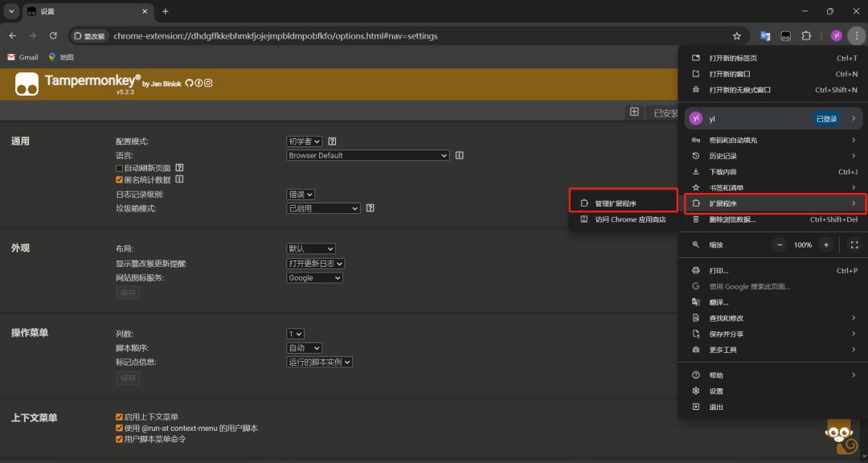Open the Tampermonkey extension toolbar icon
The width and height of the screenshot is (868, 463).
coord(785,36)
